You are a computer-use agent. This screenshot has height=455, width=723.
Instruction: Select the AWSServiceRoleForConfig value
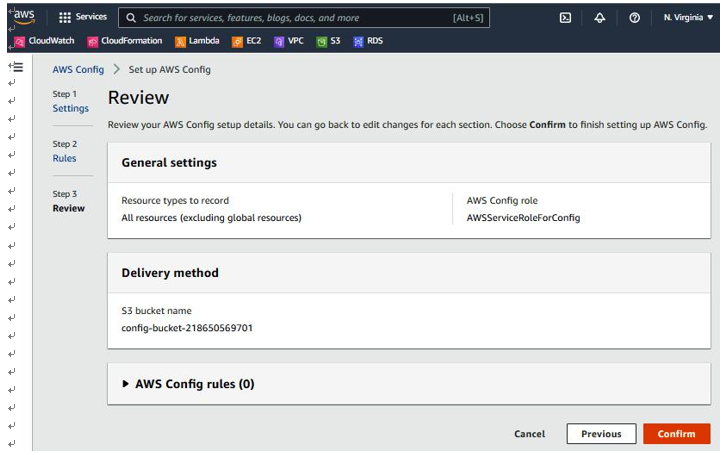pyautogui.click(x=523, y=218)
